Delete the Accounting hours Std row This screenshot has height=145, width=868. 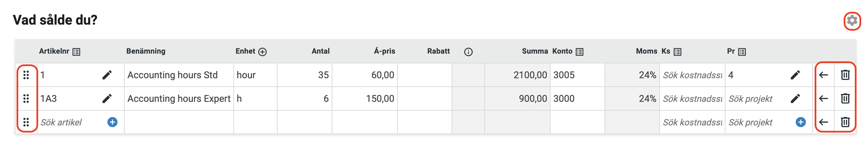click(845, 75)
